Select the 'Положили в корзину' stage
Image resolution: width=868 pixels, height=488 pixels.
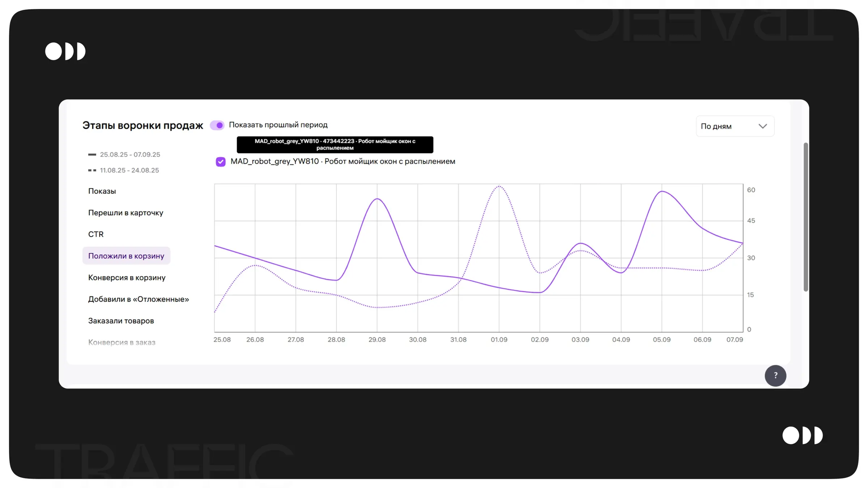coord(126,256)
